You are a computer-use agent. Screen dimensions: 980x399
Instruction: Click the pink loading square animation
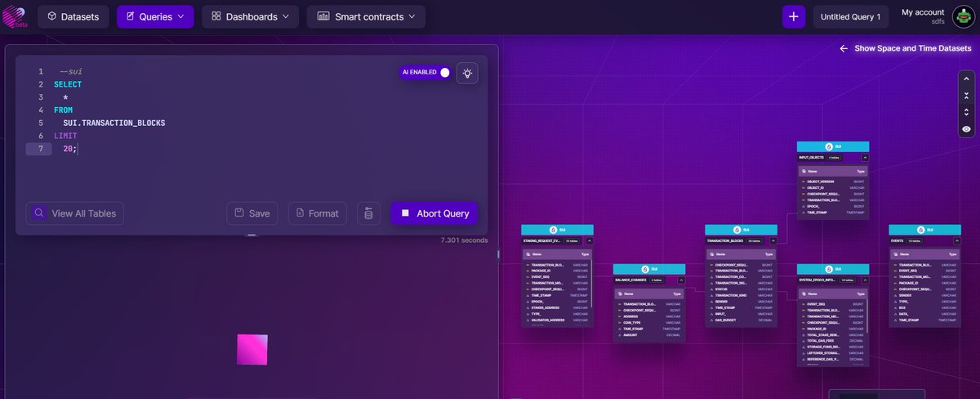[252, 349]
